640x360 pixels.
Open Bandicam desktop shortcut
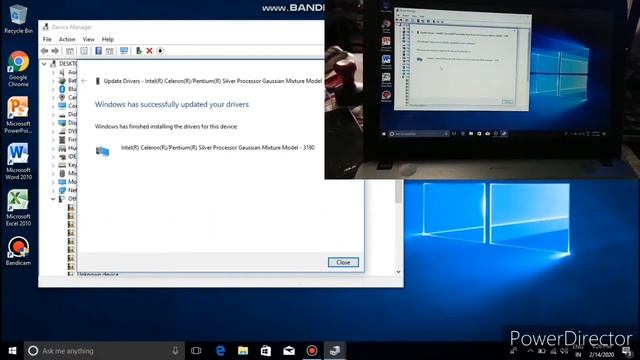coord(18,251)
